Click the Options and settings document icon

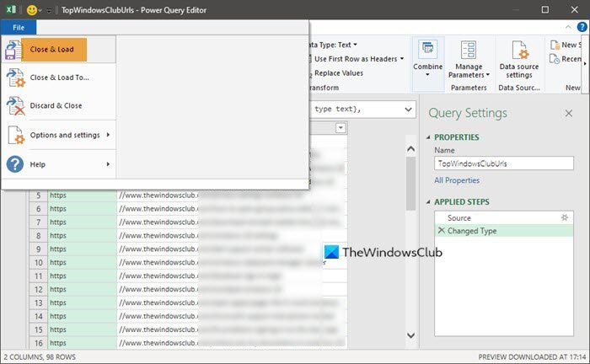[x=16, y=135]
